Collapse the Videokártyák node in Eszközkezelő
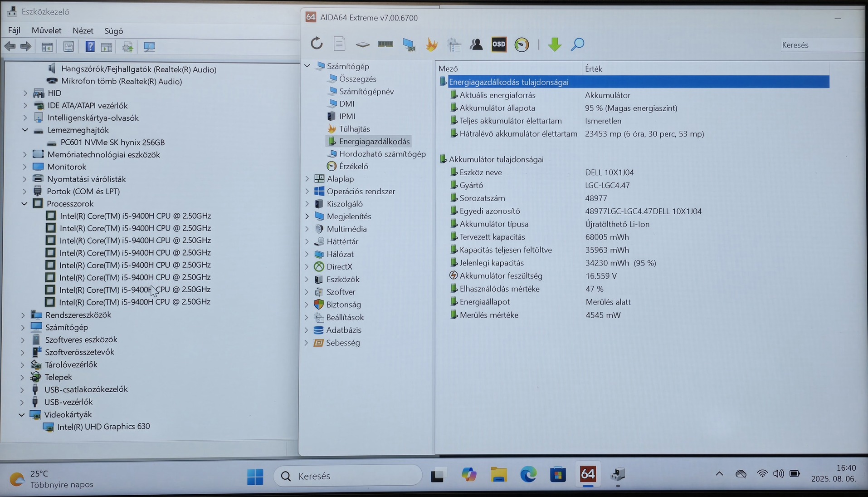Screen dimensions: 868x497 pyautogui.click(x=22, y=414)
